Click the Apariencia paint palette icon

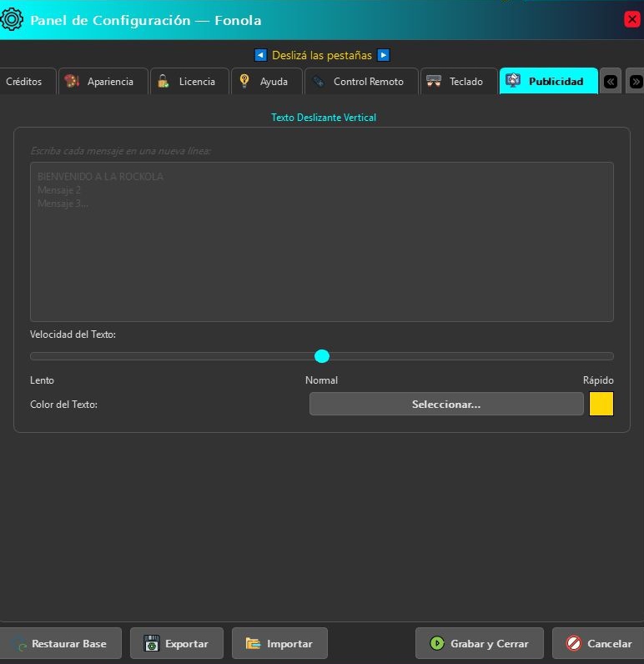coord(72,81)
